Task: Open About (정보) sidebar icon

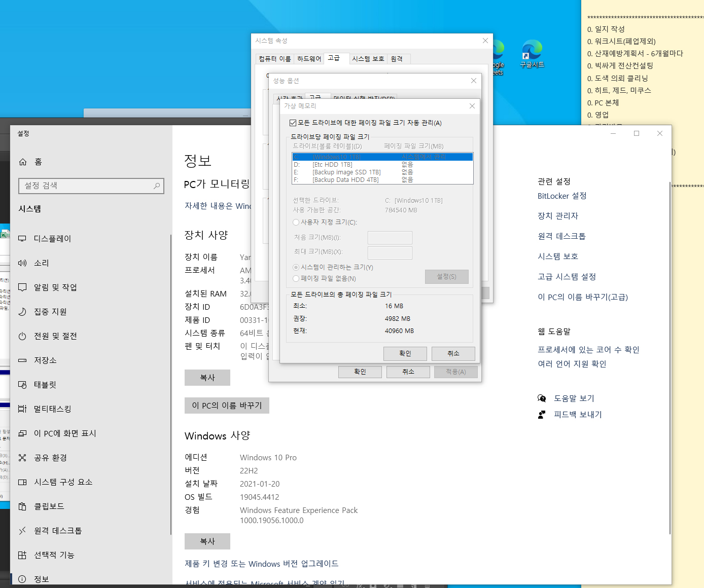Action: (22, 579)
